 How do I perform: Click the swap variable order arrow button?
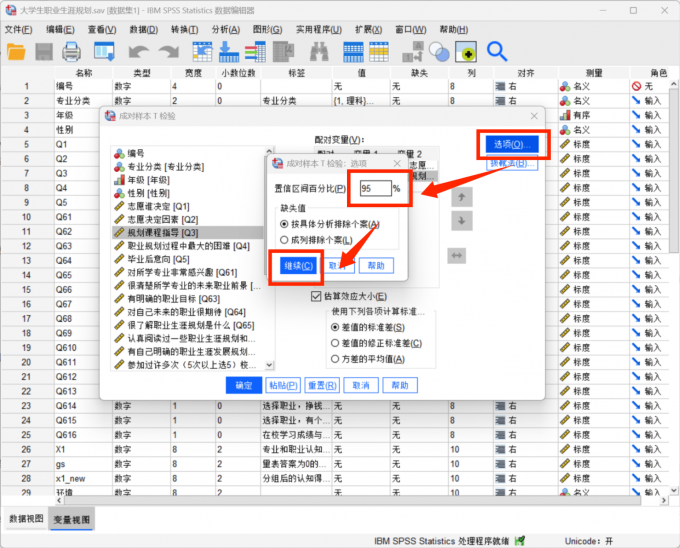[457, 256]
